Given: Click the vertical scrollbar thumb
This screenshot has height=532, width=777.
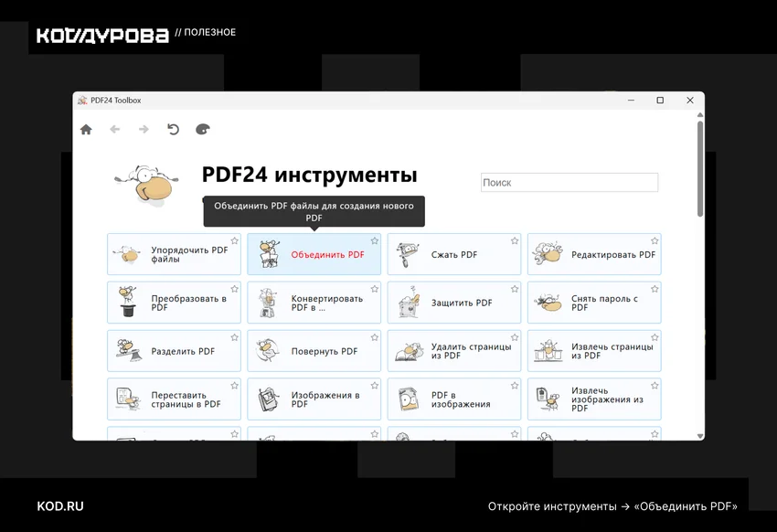Looking at the screenshot, I should 700,168.
